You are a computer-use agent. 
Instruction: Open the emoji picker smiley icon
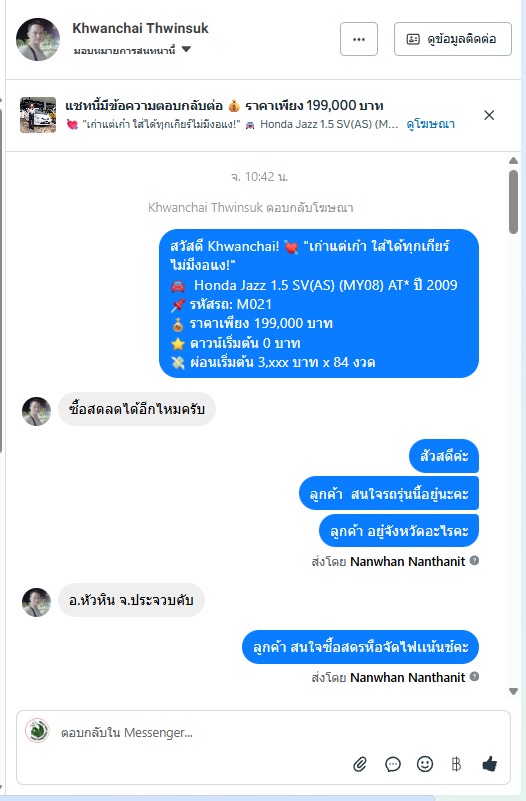(425, 764)
